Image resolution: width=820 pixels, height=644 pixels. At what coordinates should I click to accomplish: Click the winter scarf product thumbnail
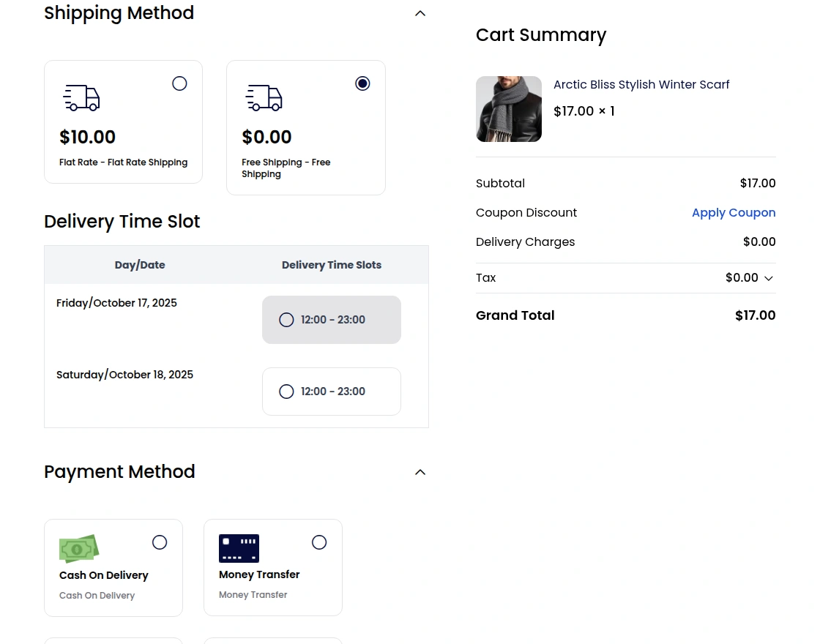coord(509,109)
